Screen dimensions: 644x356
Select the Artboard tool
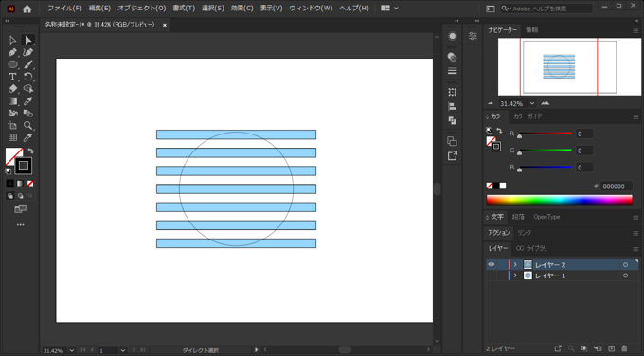(12, 126)
